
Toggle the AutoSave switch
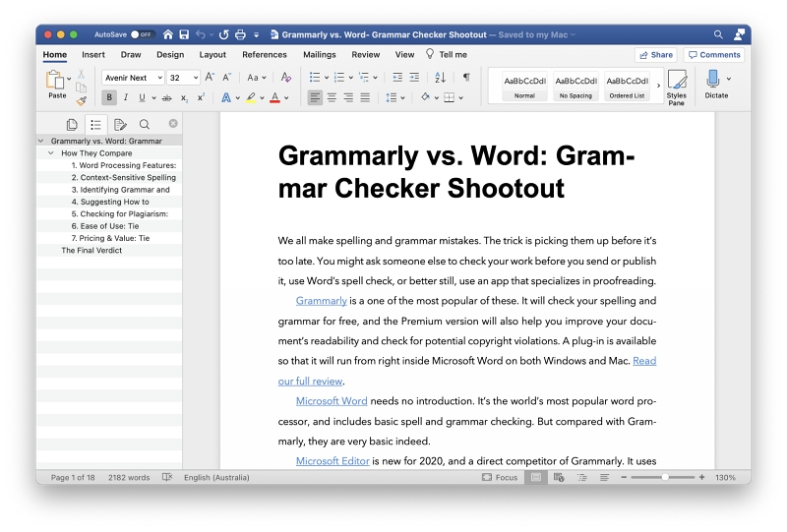[x=142, y=34]
